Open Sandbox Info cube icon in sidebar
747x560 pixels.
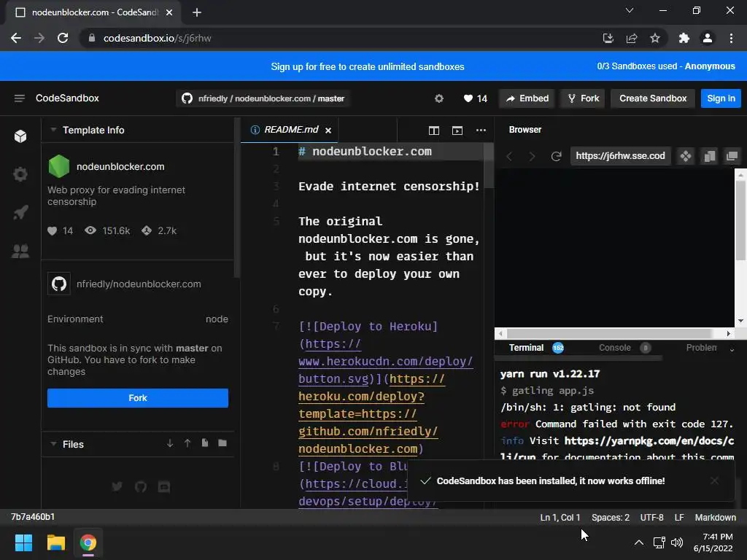(20, 136)
